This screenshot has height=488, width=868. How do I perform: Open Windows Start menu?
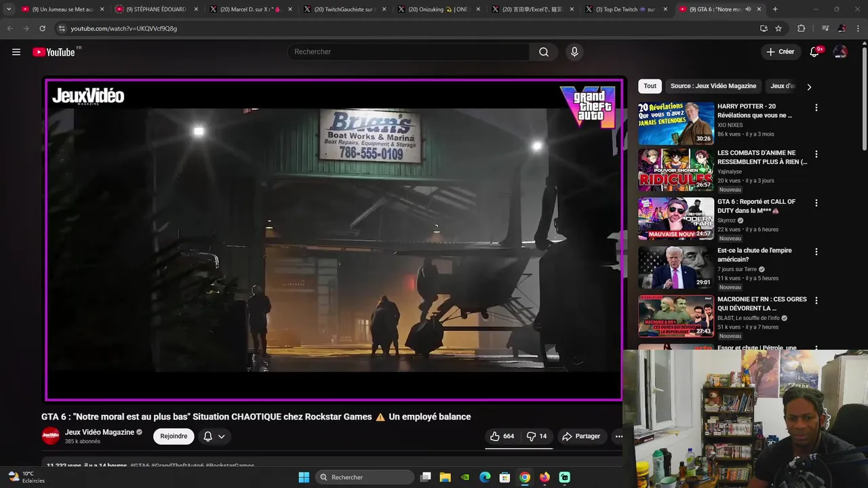pos(304,477)
